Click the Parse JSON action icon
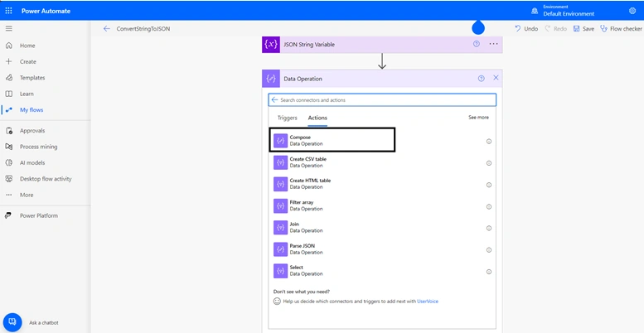This screenshot has height=333, width=644. pos(280,249)
